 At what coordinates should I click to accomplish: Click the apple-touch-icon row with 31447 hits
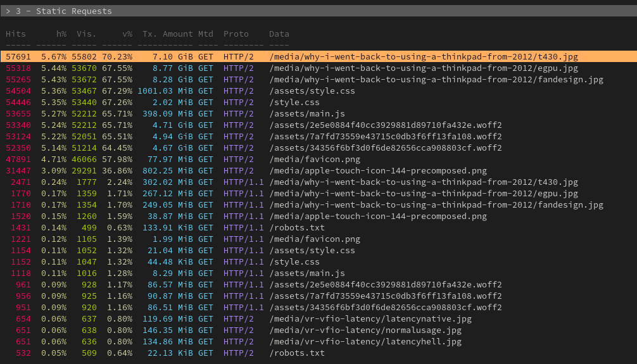point(377,171)
